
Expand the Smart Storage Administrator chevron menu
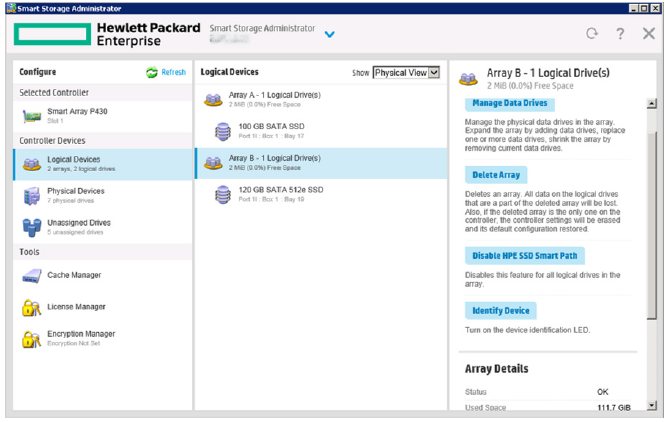(330, 34)
